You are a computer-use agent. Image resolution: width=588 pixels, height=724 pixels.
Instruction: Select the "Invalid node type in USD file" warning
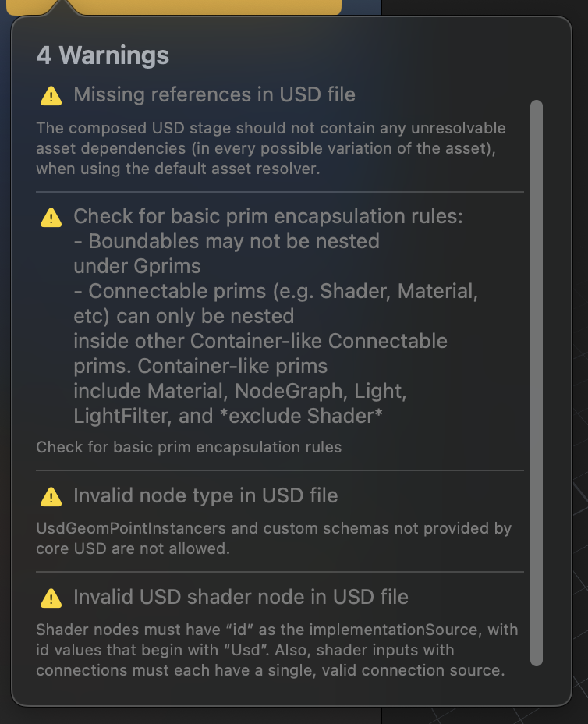(205, 495)
